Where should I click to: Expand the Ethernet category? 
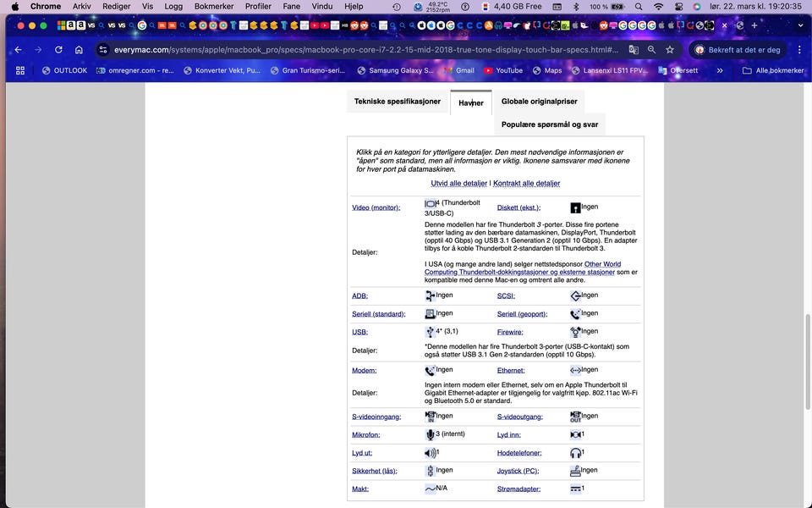coord(511,371)
